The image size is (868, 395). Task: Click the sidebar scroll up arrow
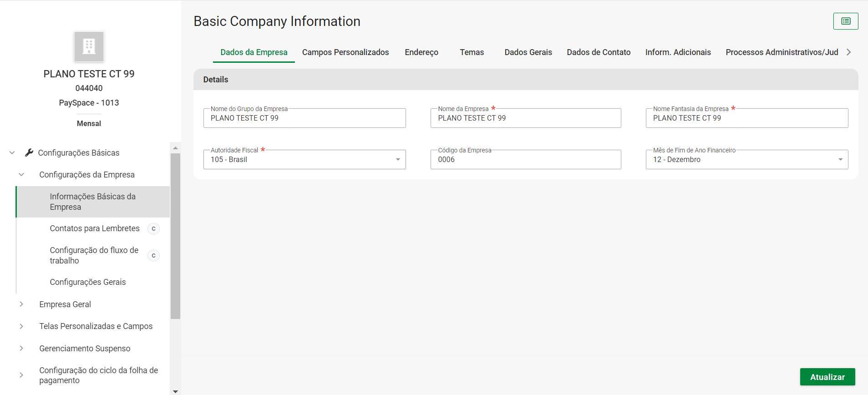[175, 148]
